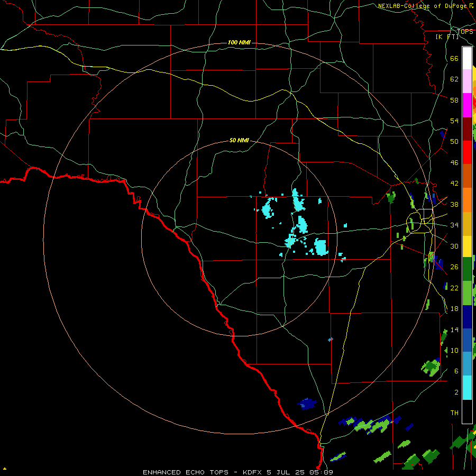Click the "66" legend value
Image resolution: width=476 pixels, height=476 pixels.
click(454, 58)
